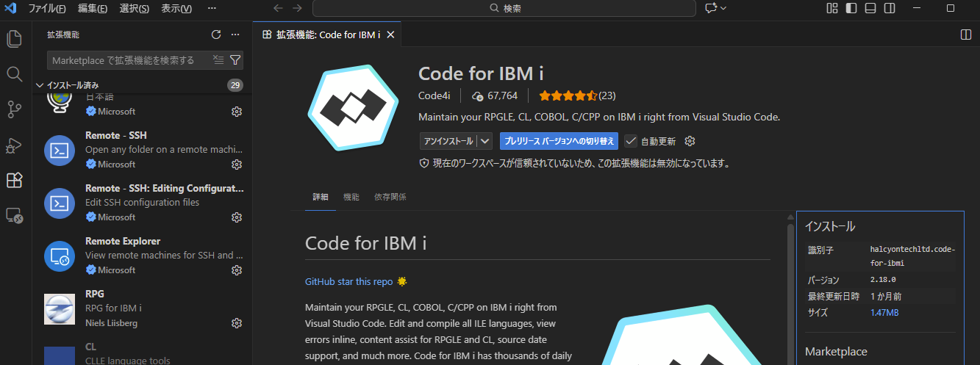Image resolution: width=980 pixels, height=365 pixels.
Task: Click the 検索 command center box
Action: tap(504, 8)
